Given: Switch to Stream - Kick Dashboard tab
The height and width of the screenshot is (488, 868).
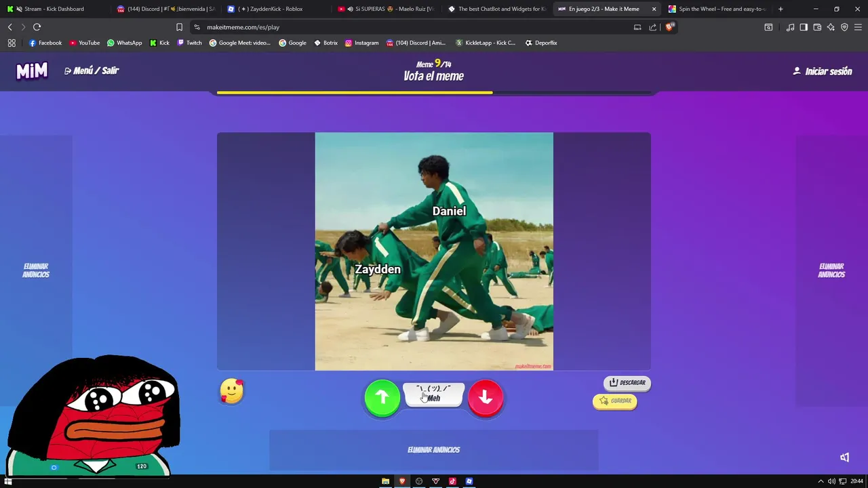Looking at the screenshot, I should [x=54, y=9].
